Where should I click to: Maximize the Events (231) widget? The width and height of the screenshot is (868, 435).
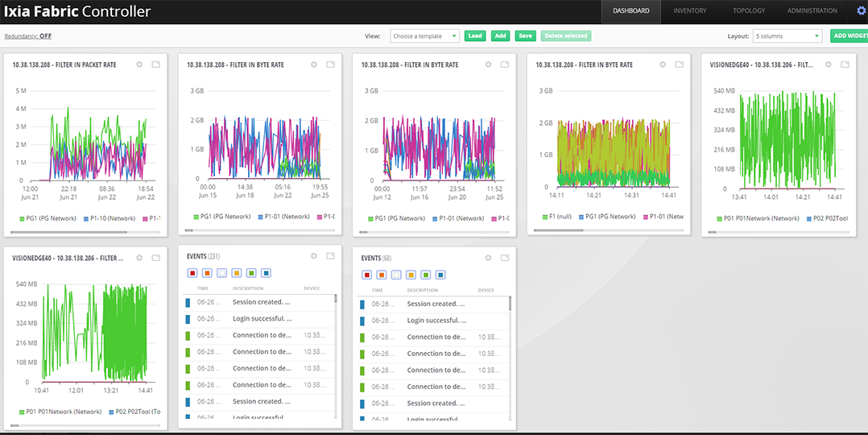pos(330,256)
